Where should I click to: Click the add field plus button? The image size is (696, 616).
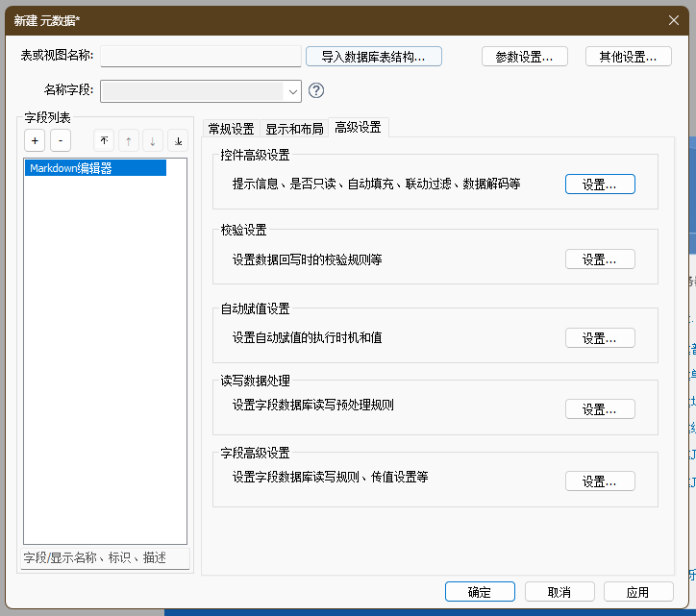[36, 140]
